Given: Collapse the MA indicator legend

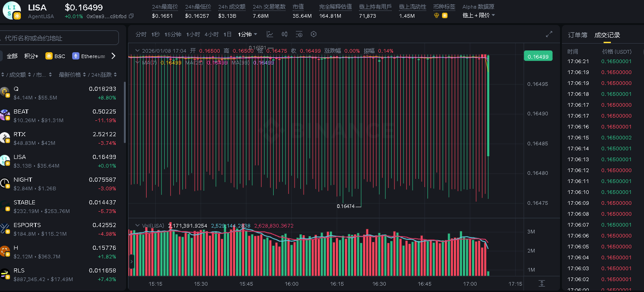Looking at the screenshot, I should (x=137, y=63).
